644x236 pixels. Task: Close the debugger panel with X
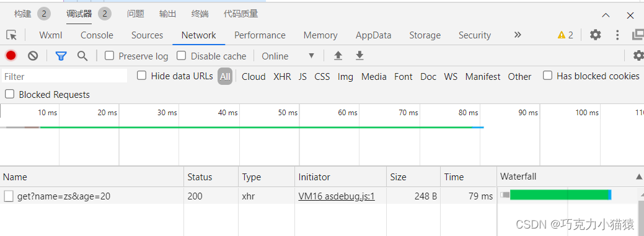(x=630, y=15)
